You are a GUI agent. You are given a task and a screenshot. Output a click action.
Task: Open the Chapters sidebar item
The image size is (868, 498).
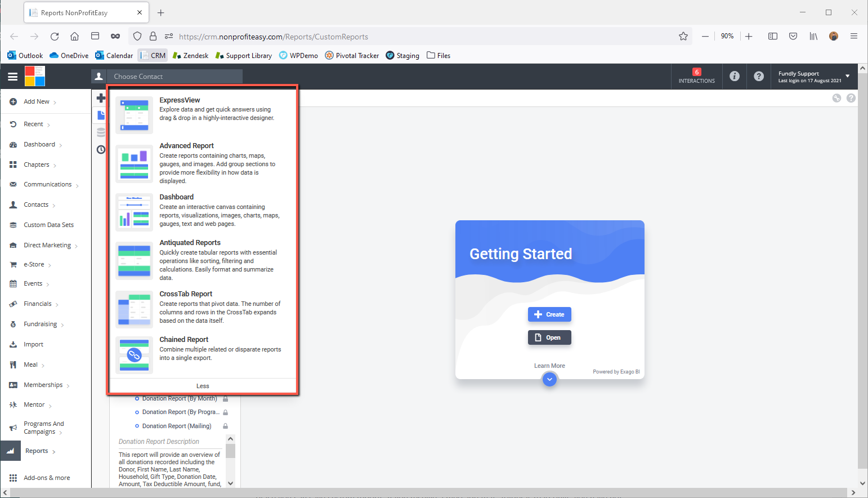click(x=37, y=165)
